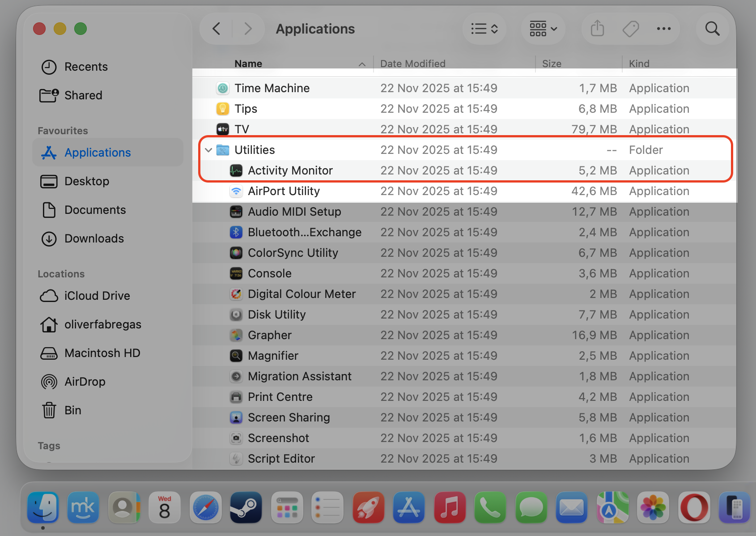Select Recents in the sidebar
This screenshot has width=756, height=536.
point(107,67)
